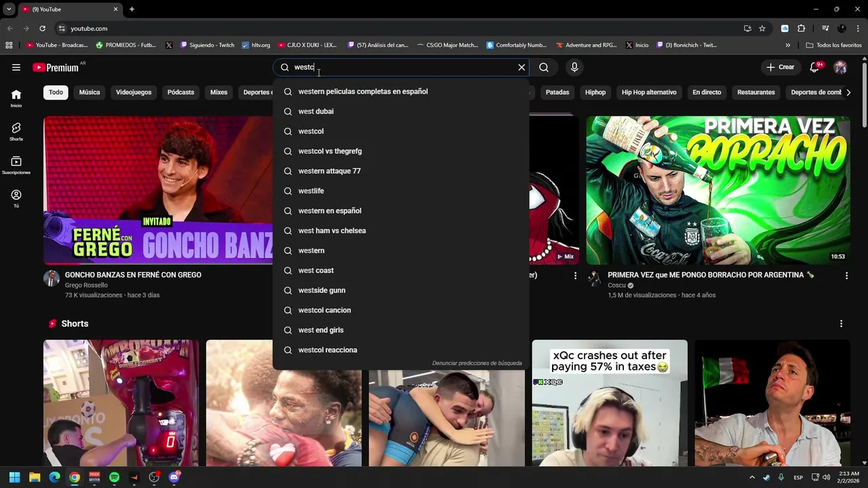
Task: Choose suggestion western peliculas completas en español
Action: click(401, 91)
